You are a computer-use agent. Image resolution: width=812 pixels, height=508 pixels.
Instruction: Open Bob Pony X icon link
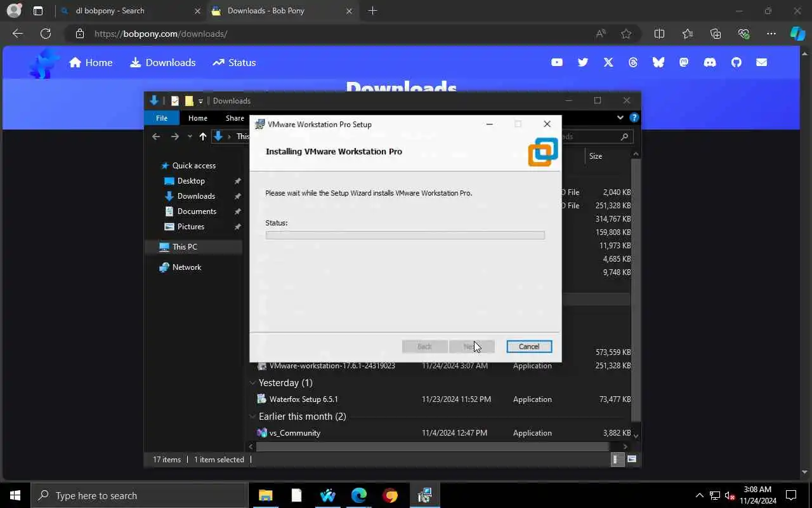[x=608, y=62]
